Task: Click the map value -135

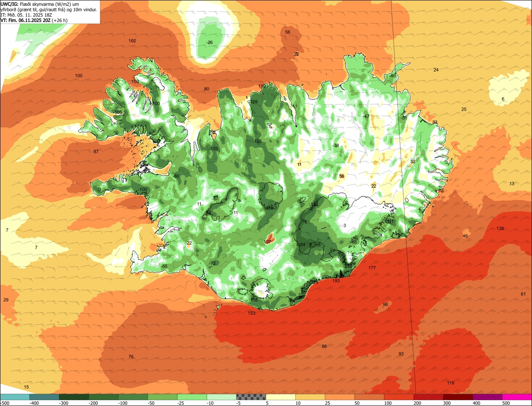Action: click(x=257, y=141)
